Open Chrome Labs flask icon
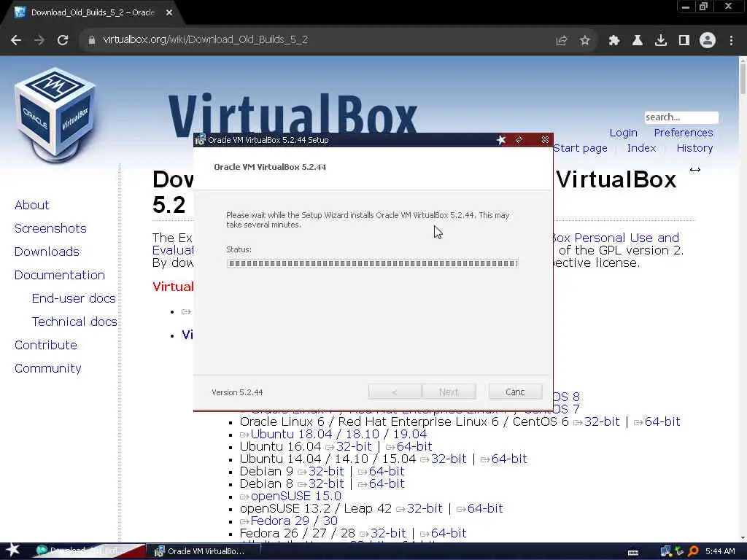Viewport: 747px width, 560px height. click(x=638, y=41)
